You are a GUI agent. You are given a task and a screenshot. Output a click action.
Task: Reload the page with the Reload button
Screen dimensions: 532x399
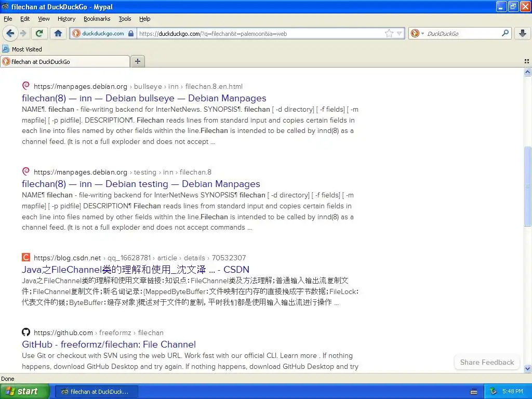click(x=39, y=33)
